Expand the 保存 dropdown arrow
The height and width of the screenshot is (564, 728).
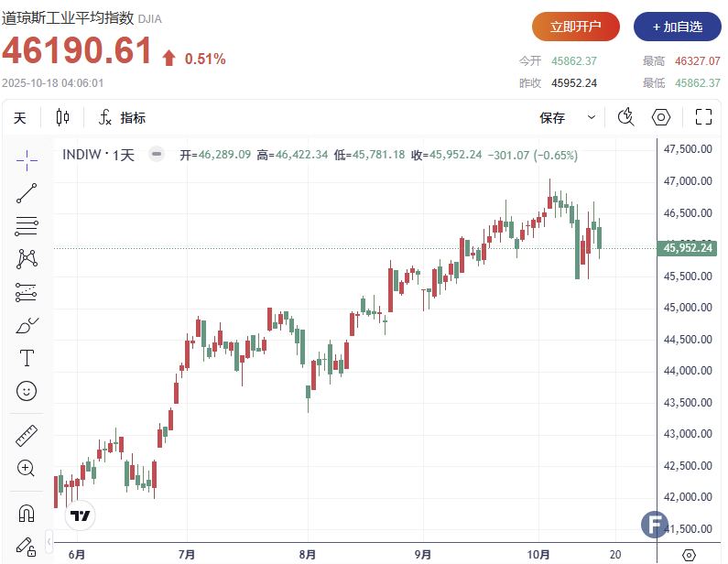point(592,117)
